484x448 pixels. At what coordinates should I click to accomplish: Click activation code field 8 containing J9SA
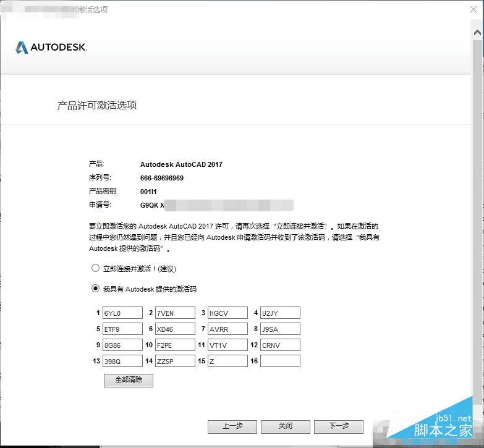click(x=280, y=329)
